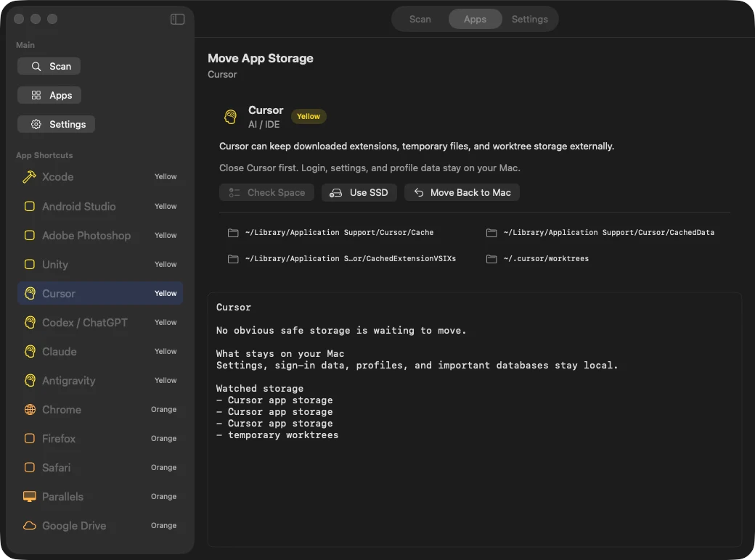Viewport: 755px width, 560px height.
Task: Click the Move App Storage heading
Action: pos(261,58)
